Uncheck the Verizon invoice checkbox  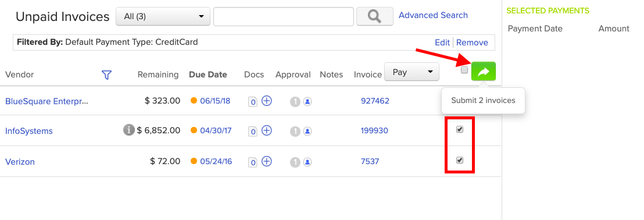[x=460, y=161]
